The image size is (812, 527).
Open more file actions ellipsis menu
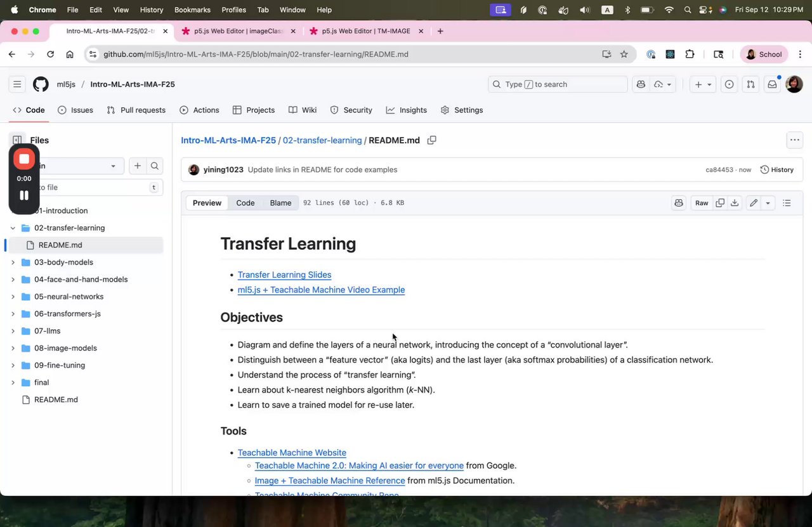coord(794,140)
